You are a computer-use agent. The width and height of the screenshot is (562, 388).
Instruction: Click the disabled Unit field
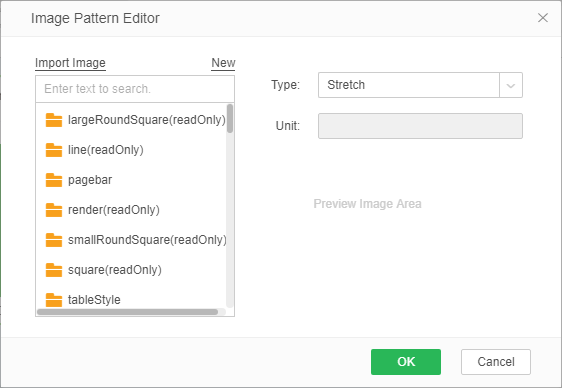(x=420, y=126)
